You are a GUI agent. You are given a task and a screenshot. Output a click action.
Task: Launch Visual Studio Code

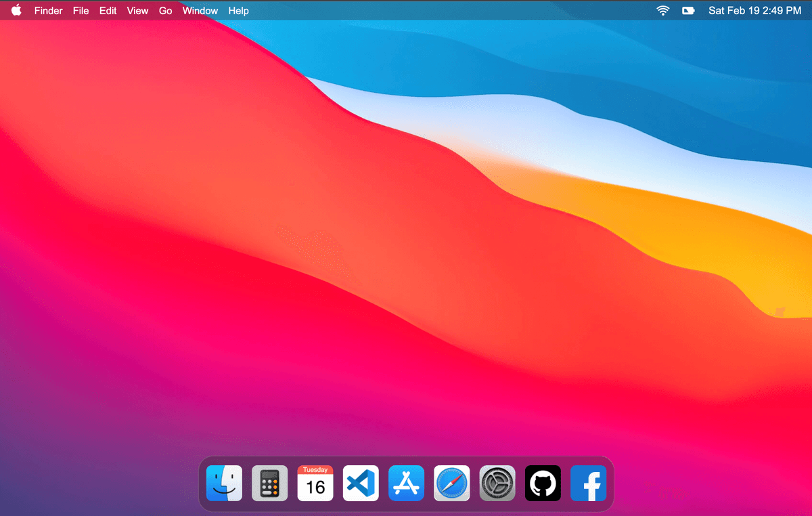(x=361, y=483)
